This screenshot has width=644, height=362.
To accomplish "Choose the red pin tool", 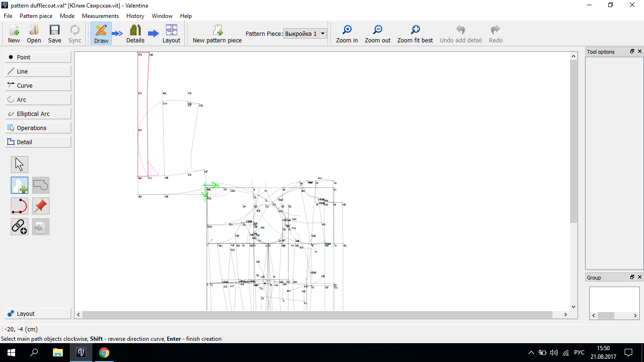I will 41,206.
